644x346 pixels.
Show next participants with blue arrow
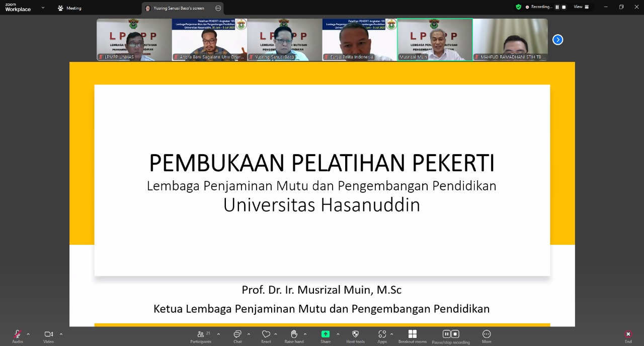click(557, 40)
